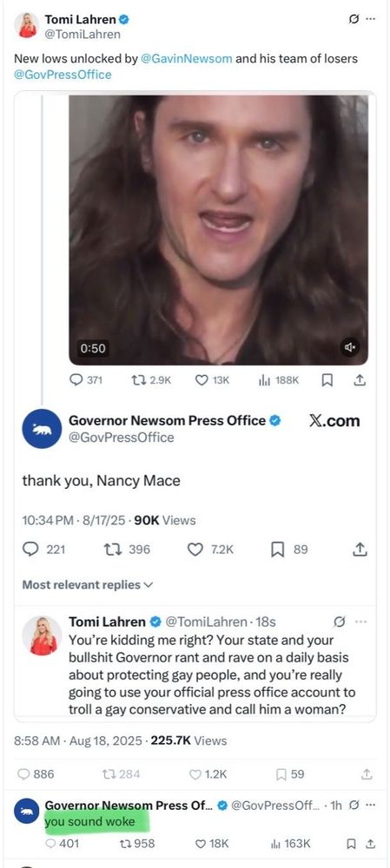Screen dimensions: 390x868
Task: Click the share icon under the video
Action: [360, 380]
